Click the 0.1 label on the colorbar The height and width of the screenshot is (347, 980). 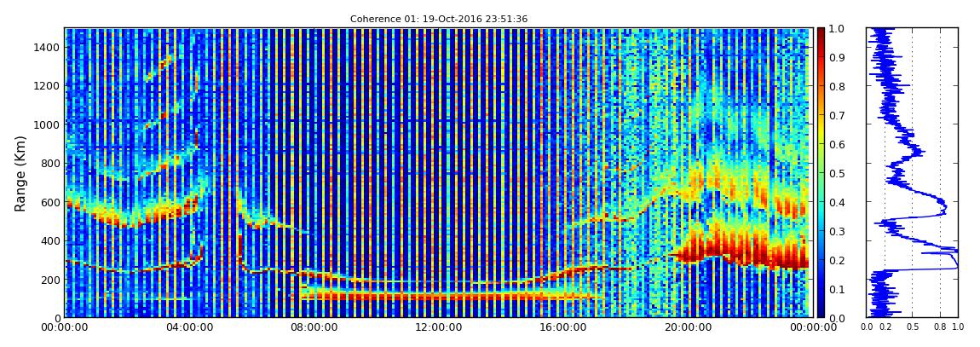coord(836,290)
